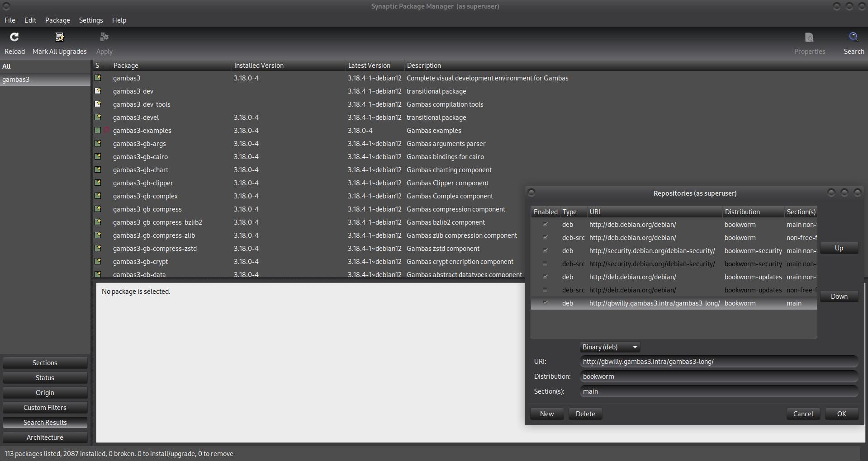Click the status icon for gambas3-dev-tools
This screenshot has width=868, height=461.
click(x=98, y=104)
